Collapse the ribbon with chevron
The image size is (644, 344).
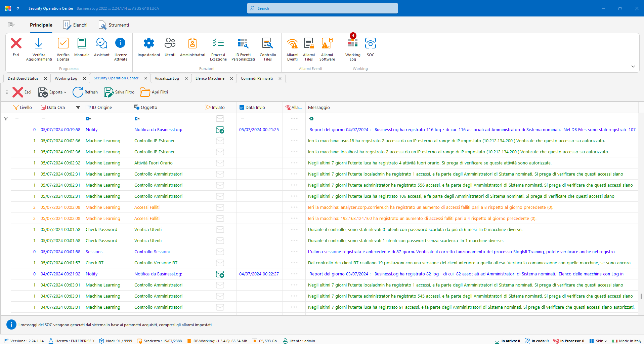pos(633,66)
